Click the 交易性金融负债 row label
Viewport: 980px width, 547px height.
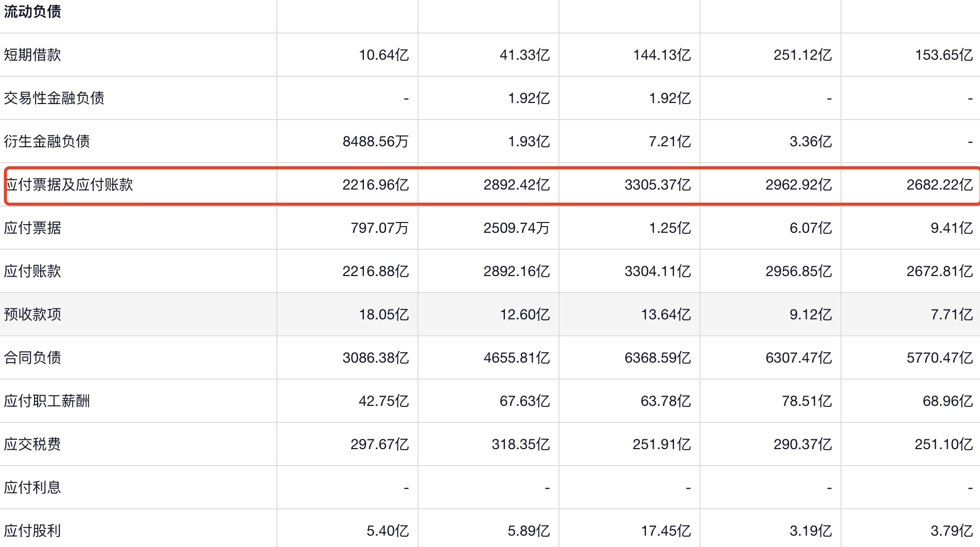pos(54,98)
